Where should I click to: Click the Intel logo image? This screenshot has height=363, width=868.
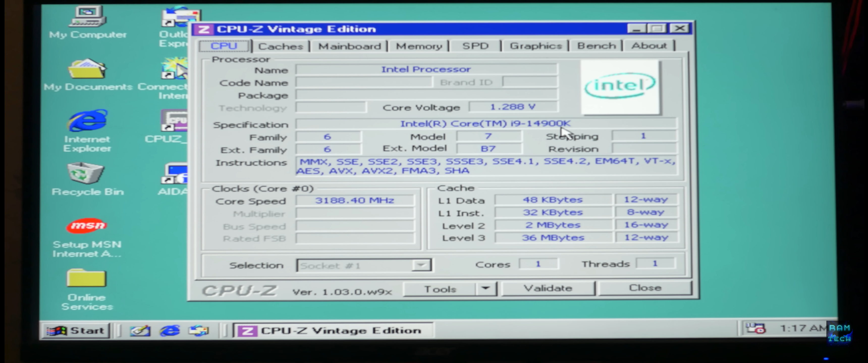pos(620,87)
